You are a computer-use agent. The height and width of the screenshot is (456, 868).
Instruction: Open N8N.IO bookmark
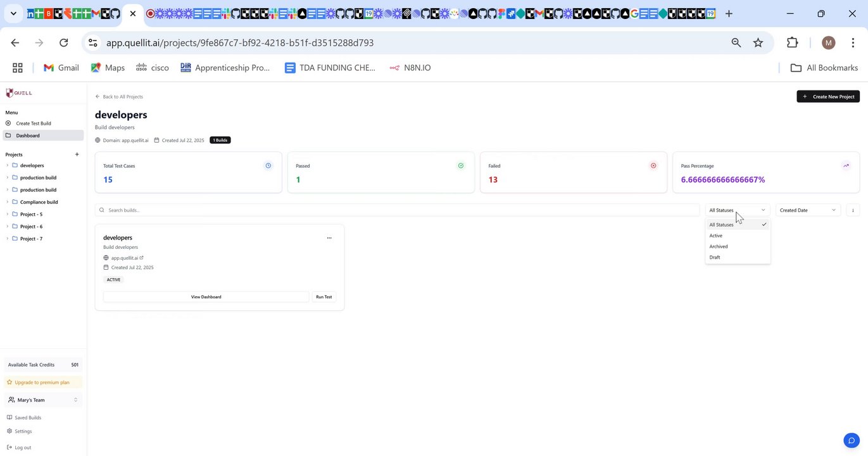410,68
